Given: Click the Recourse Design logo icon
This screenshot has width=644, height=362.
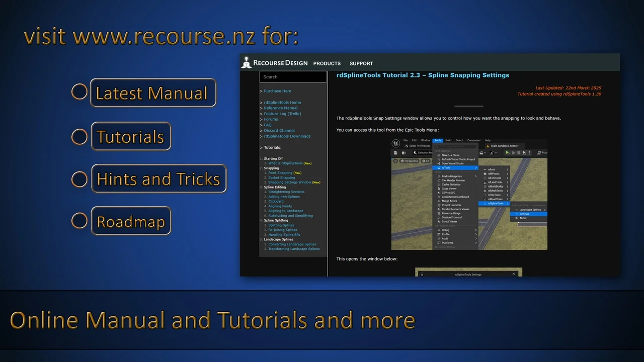Looking at the screenshot, I should [x=246, y=63].
